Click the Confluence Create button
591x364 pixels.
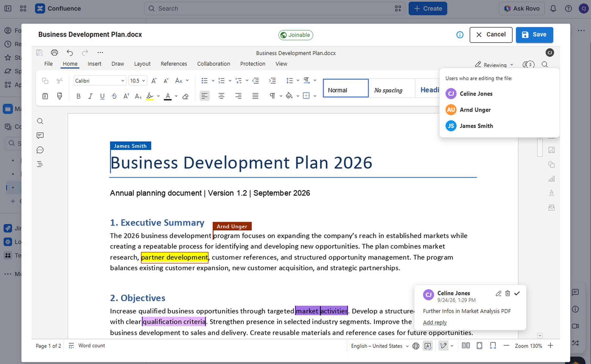428,9
